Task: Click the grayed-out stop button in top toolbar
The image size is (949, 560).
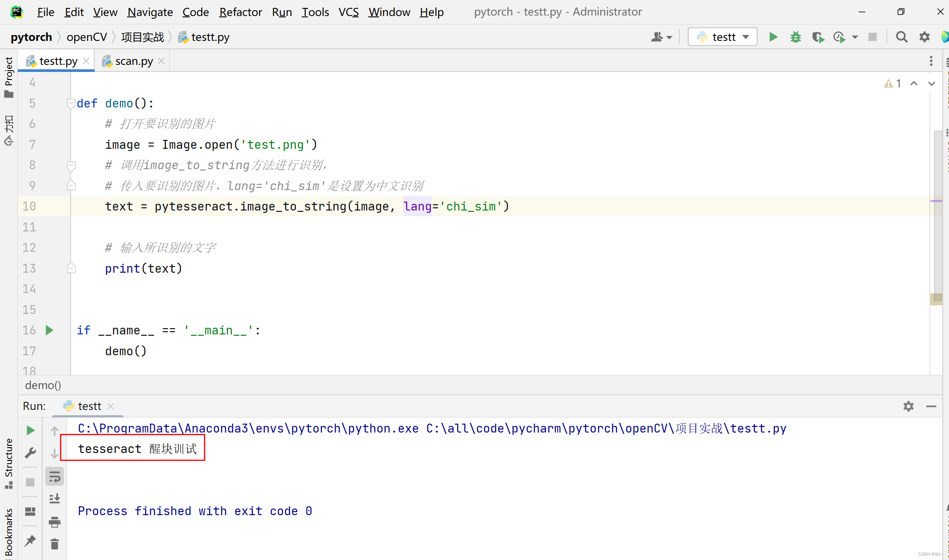Action: point(873,37)
